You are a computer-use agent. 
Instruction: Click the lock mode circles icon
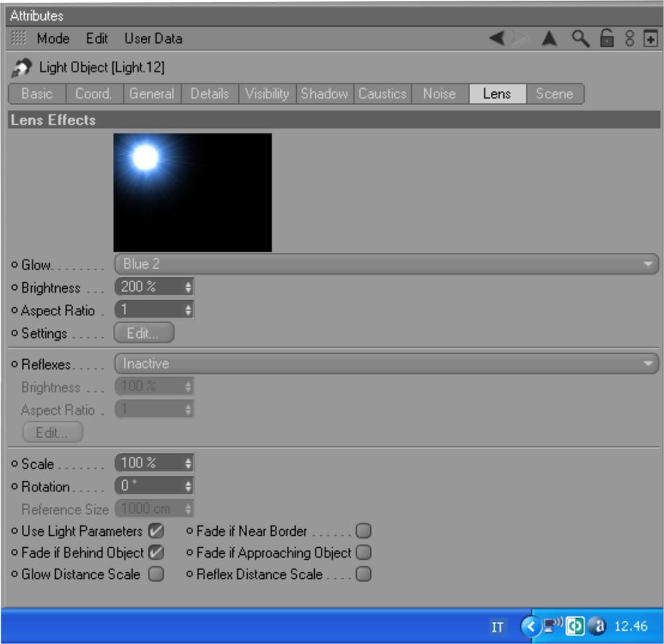point(629,39)
